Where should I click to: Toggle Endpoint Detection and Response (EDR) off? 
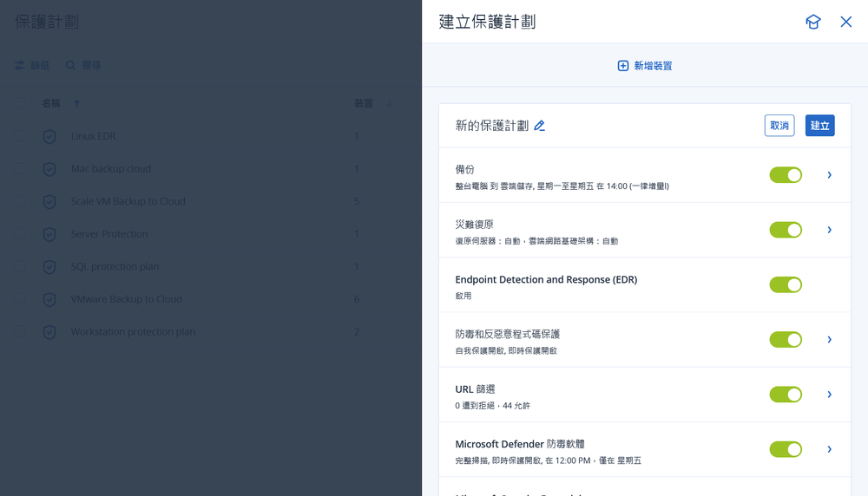point(786,284)
